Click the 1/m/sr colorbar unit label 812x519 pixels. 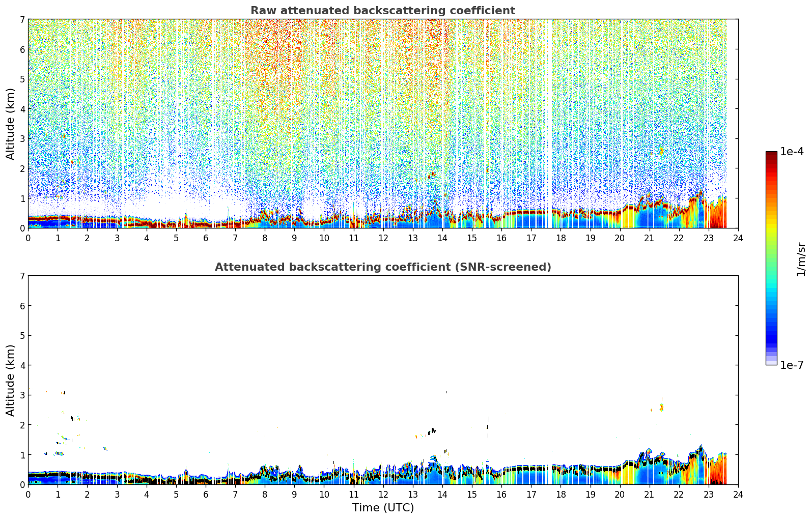coord(801,258)
